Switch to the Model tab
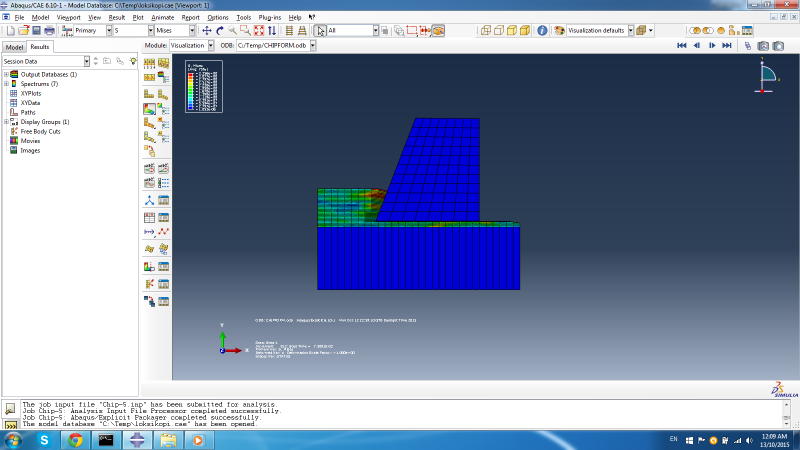This screenshot has height=450, width=800. coord(14,47)
